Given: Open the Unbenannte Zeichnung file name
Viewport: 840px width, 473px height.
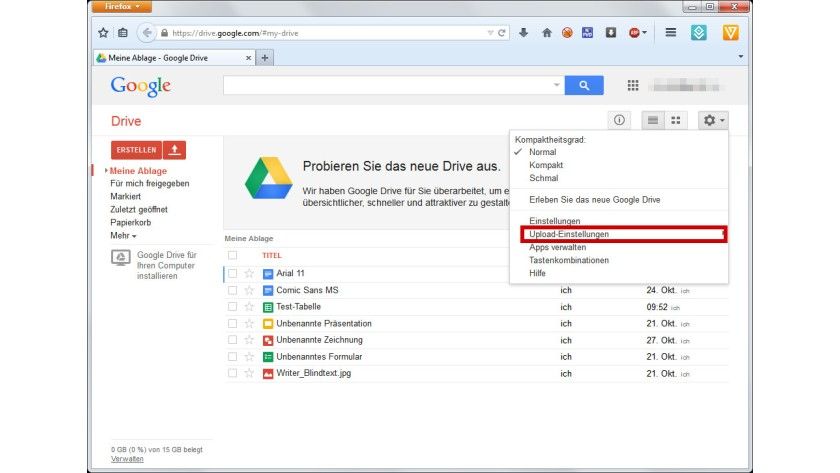Looking at the screenshot, I should (319, 340).
